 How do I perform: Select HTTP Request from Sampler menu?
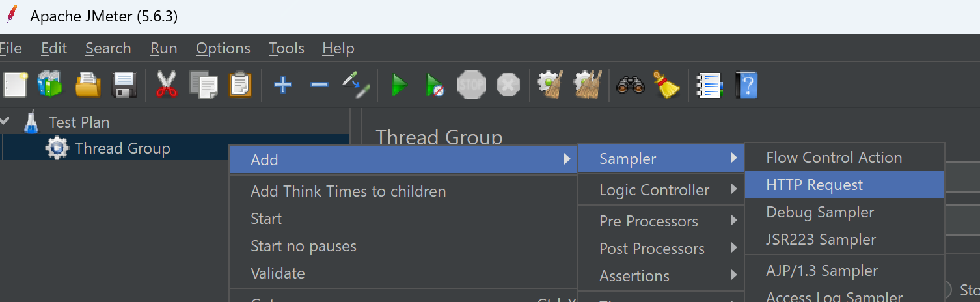click(845, 185)
